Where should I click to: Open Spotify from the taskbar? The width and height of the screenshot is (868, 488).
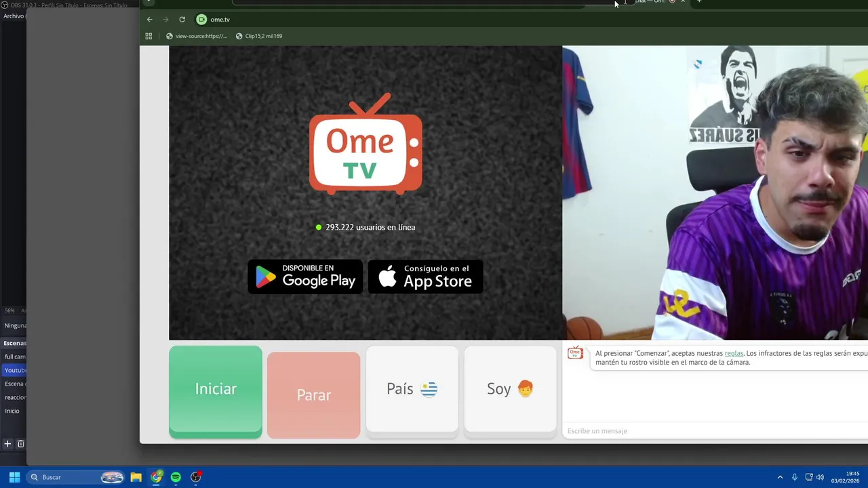pos(176,477)
